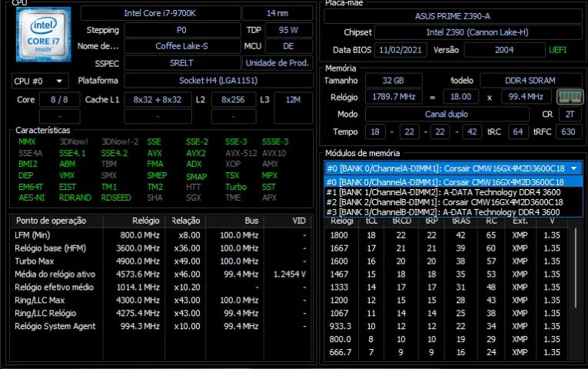Click the green UEFI label
This screenshot has width=588, height=369.
(x=557, y=50)
